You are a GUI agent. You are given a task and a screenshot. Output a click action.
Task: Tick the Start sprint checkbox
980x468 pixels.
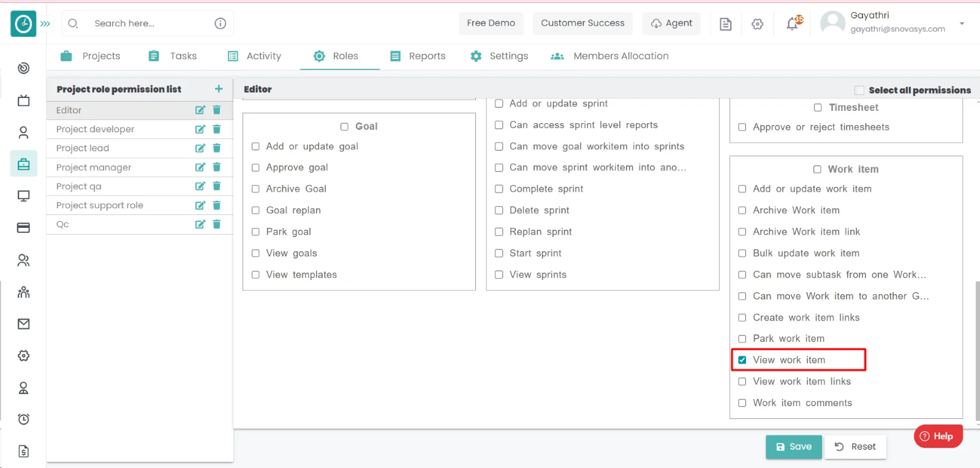coord(499,253)
